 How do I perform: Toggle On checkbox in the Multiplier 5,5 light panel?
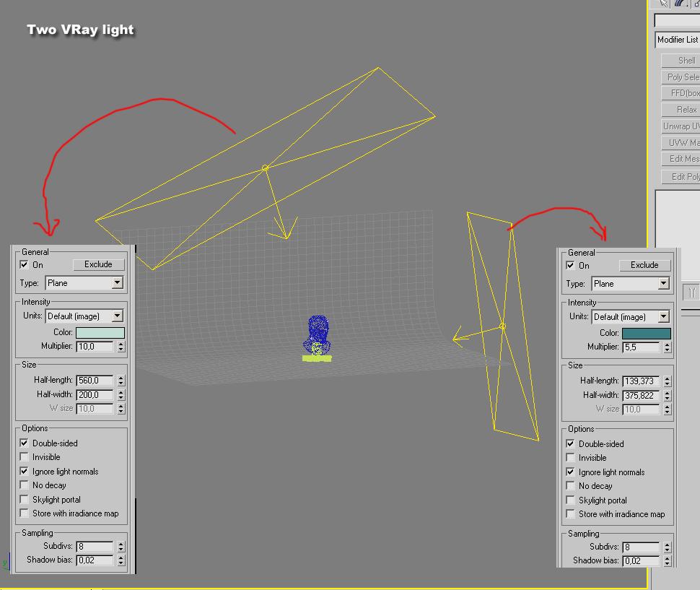tap(570, 265)
